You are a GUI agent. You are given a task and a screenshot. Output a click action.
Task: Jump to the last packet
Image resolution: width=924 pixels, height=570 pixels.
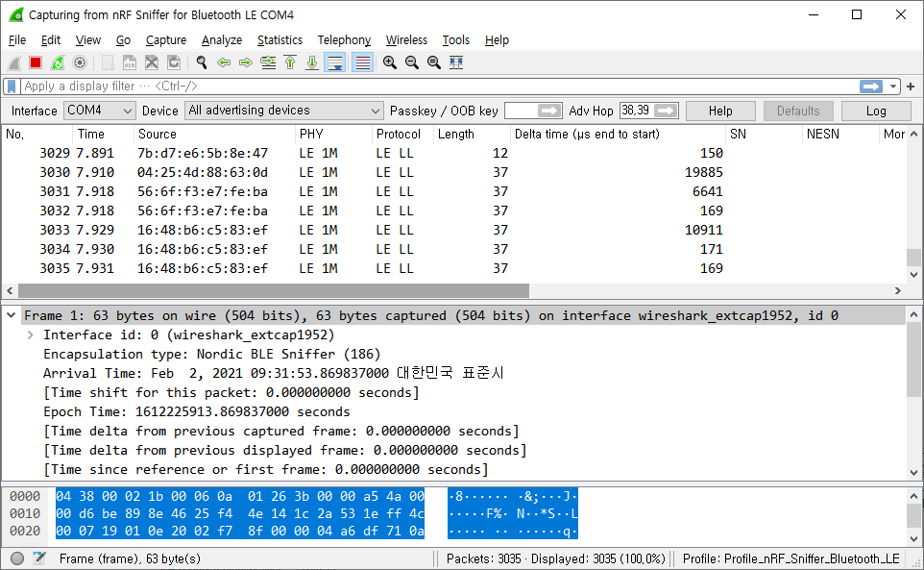pyautogui.click(x=312, y=62)
